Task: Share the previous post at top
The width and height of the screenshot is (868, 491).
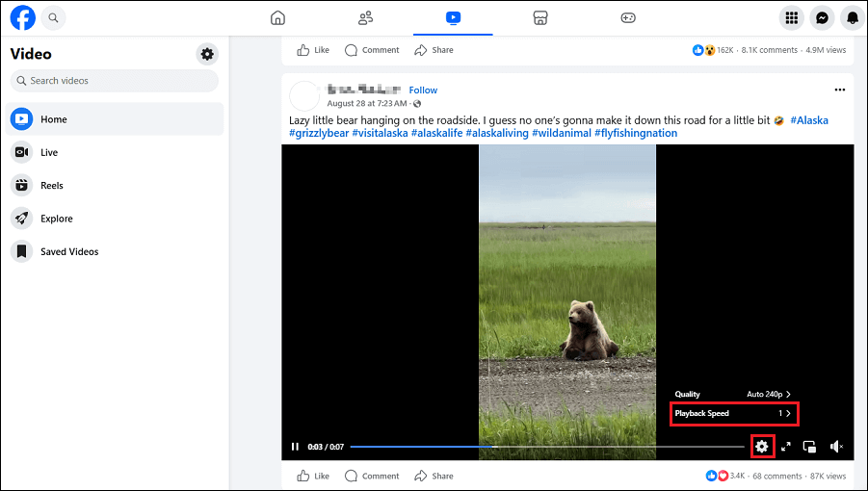Action: click(x=434, y=50)
